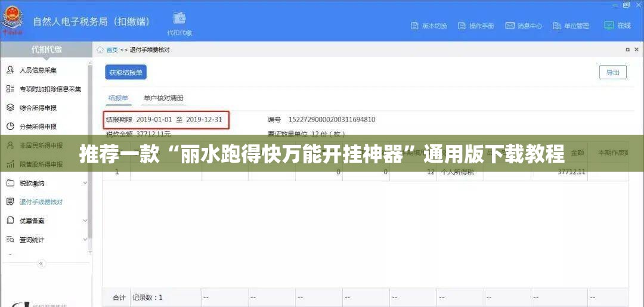
Task: Click the 单位管理 icon
Action: (557, 26)
